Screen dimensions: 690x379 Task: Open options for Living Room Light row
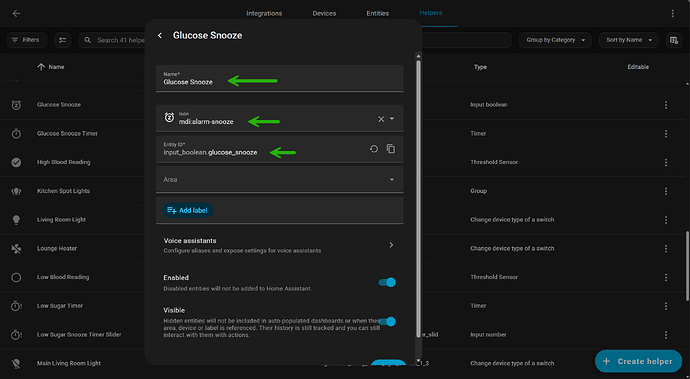[x=666, y=220]
